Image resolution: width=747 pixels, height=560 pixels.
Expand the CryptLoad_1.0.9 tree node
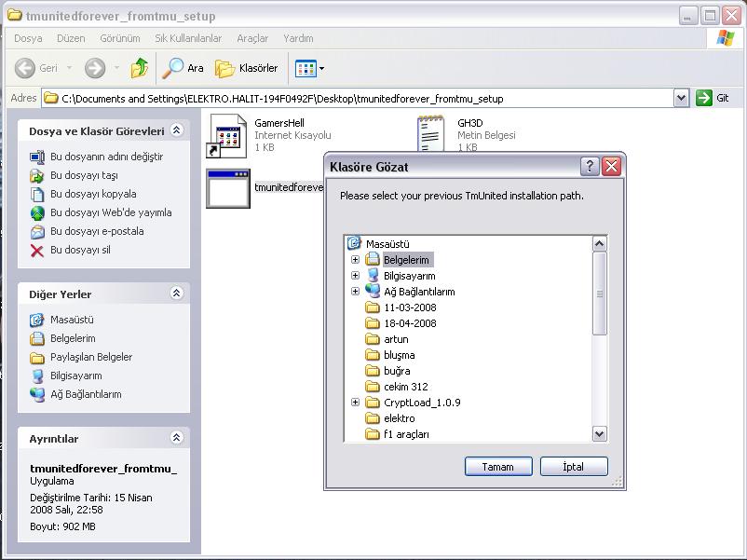click(355, 403)
